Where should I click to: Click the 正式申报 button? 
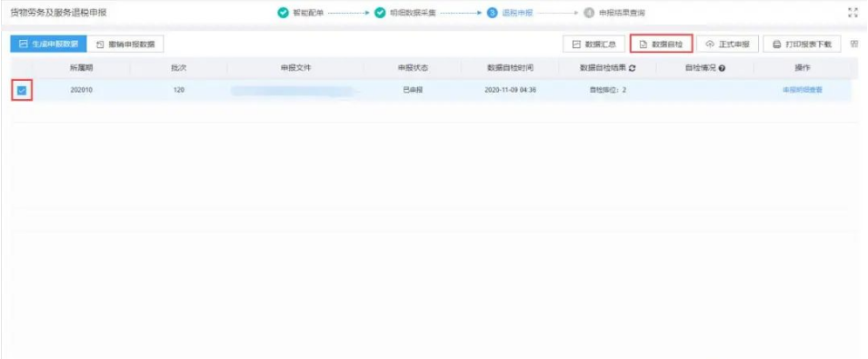727,45
